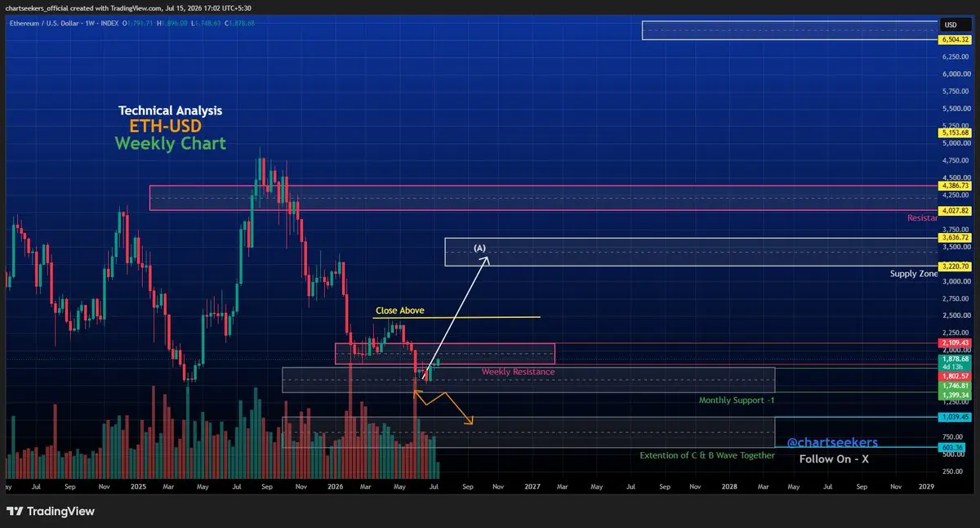Click the 4,500.00 price axis tick
The image size is (980, 528).
tap(955, 177)
